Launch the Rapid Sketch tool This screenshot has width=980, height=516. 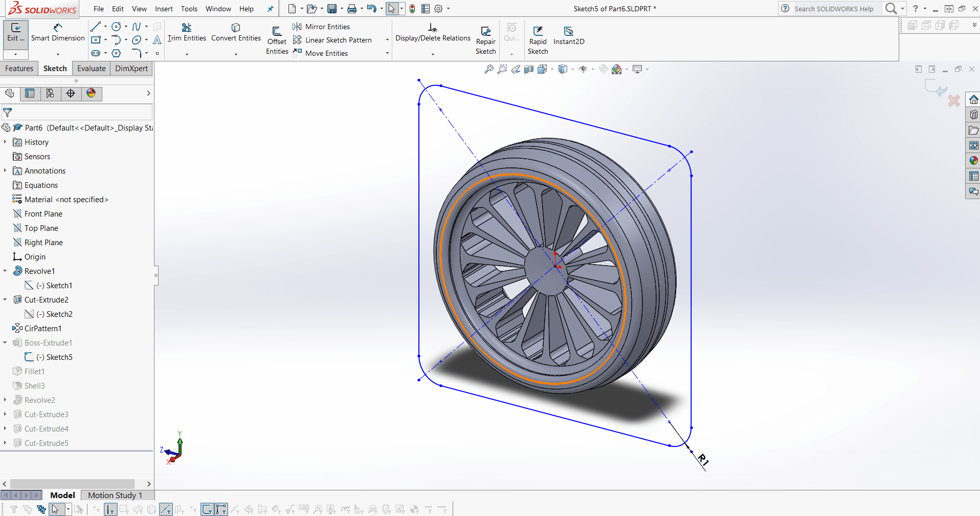tap(538, 32)
